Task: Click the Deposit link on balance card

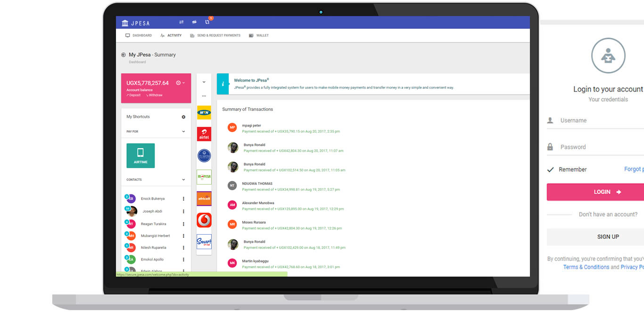Action: [133, 95]
